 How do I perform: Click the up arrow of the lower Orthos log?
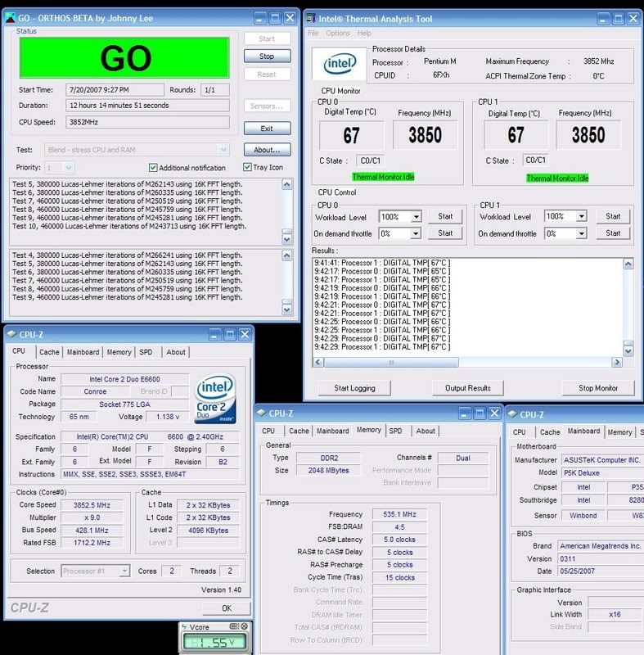coord(287,255)
